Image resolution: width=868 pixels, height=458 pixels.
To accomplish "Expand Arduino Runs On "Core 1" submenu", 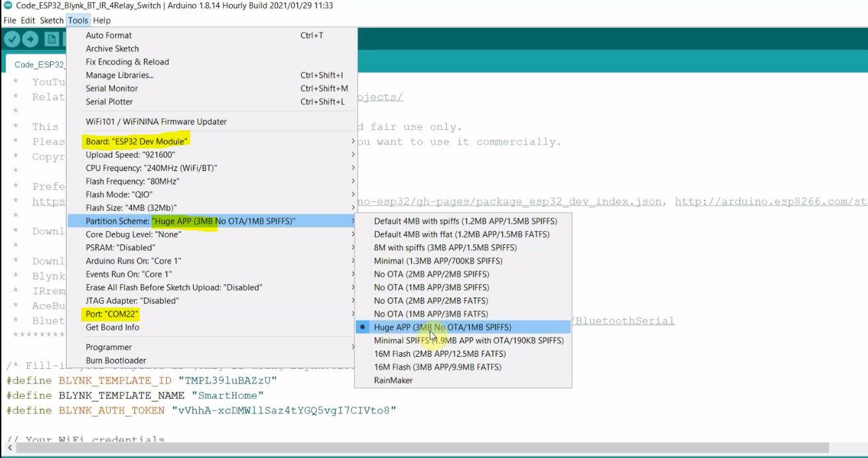I will pyautogui.click(x=212, y=261).
